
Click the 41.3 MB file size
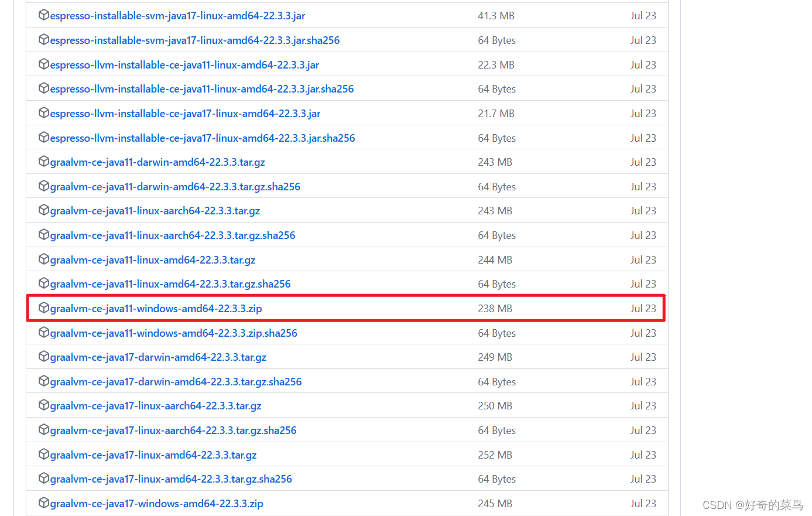(x=496, y=16)
